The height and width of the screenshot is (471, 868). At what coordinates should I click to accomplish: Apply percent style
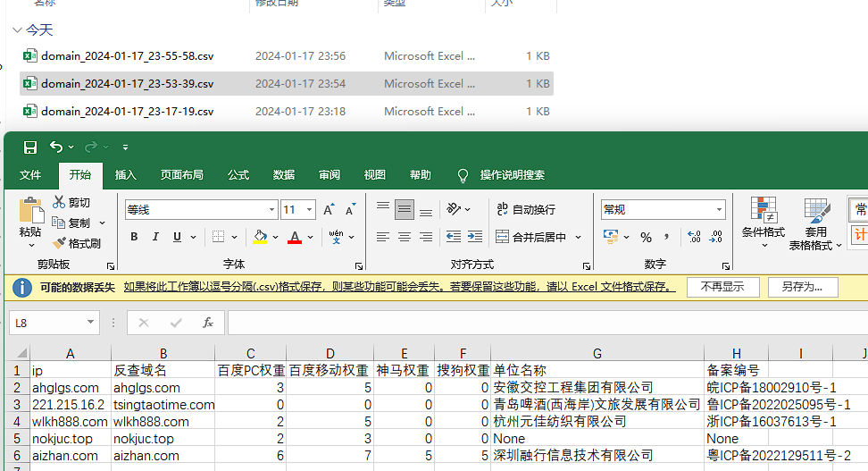[646, 237]
